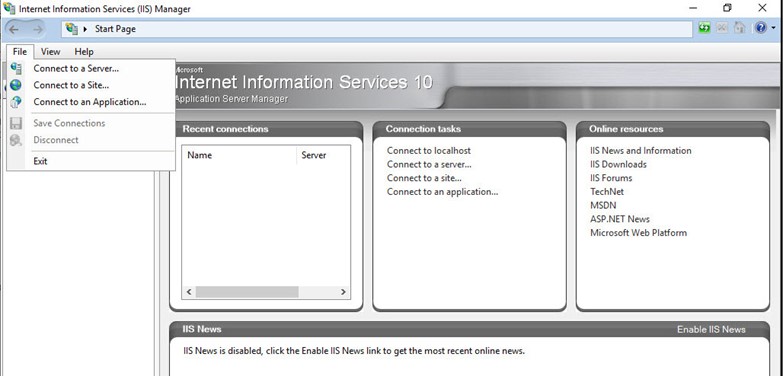783x376 pixels.
Task: Click the right scroll arrow in Recent connections
Action: click(343, 292)
